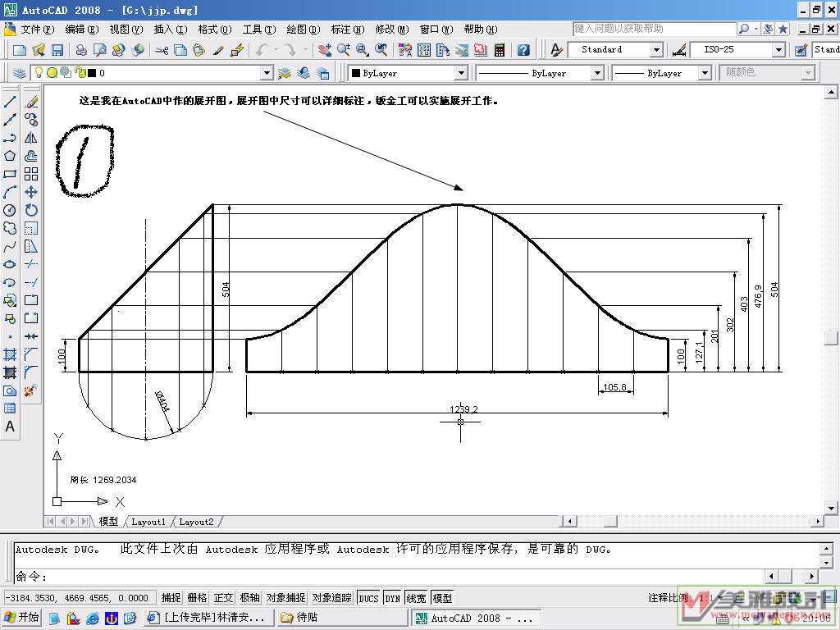Screen dimensions: 840x630
Task: Expand the layer 0 dropdown list
Action: [267, 73]
